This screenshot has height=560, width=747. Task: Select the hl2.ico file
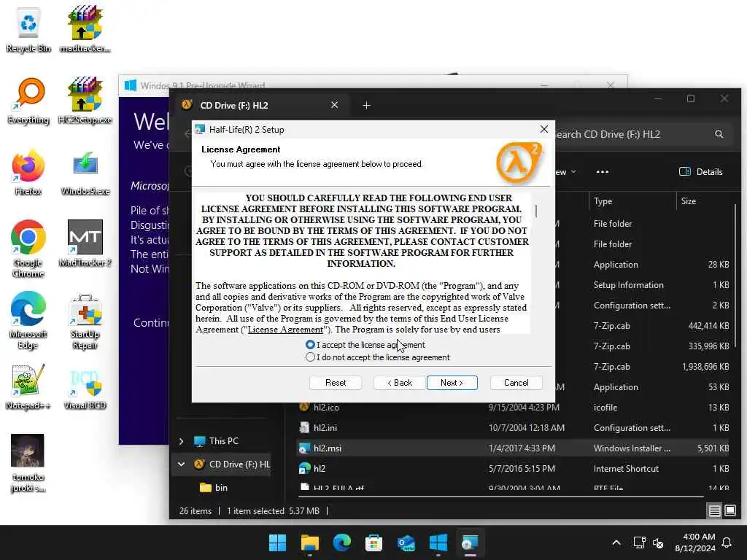click(514, 407)
